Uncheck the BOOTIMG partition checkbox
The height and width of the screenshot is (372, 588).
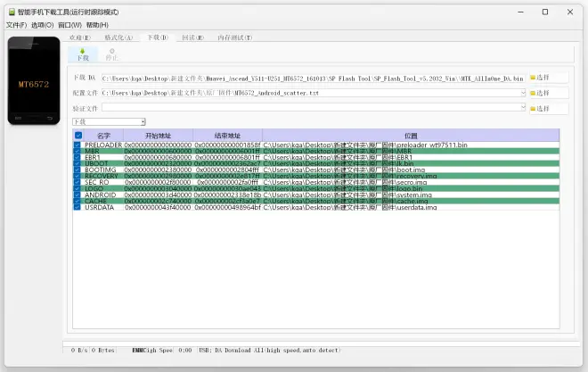(78, 169)
